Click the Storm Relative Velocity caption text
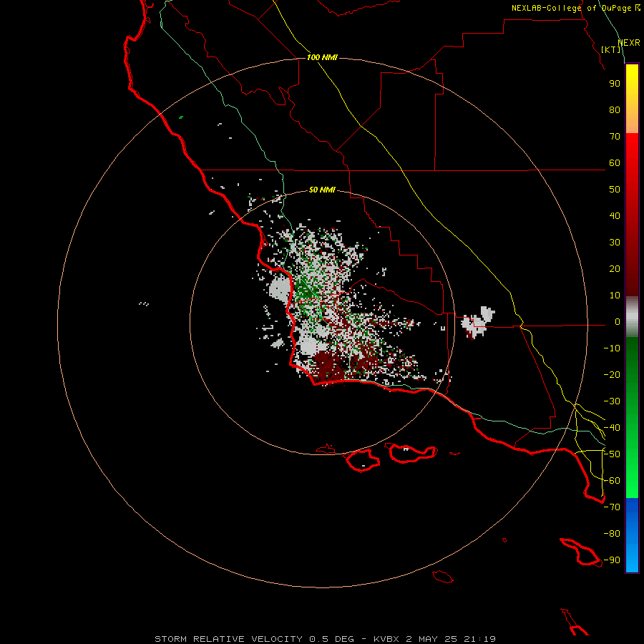 (325, 639)
